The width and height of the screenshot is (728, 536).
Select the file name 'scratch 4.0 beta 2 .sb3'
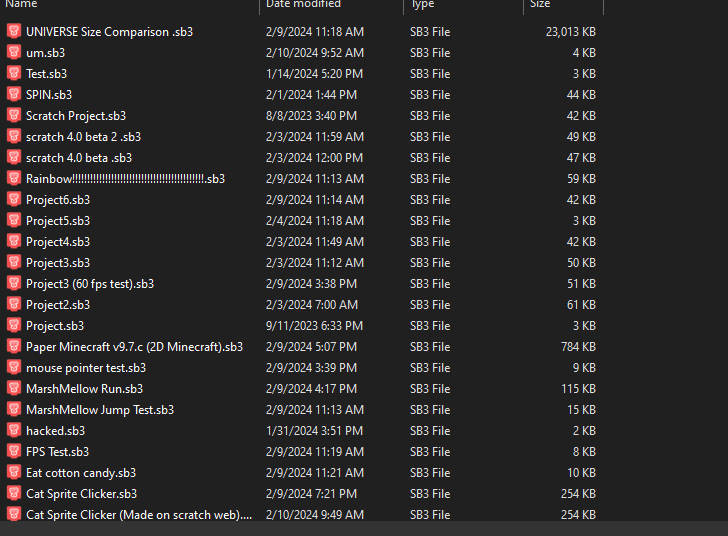(x=83, y=137)
